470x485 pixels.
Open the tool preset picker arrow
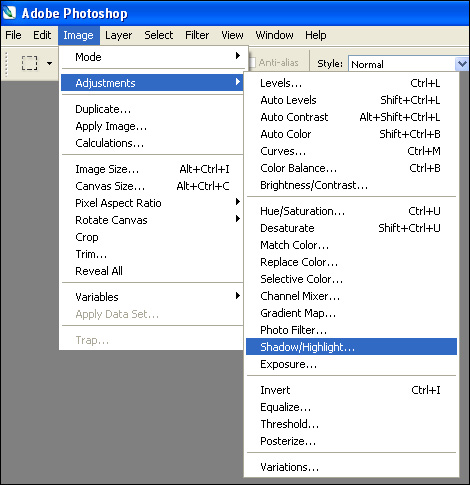point(49,63)
